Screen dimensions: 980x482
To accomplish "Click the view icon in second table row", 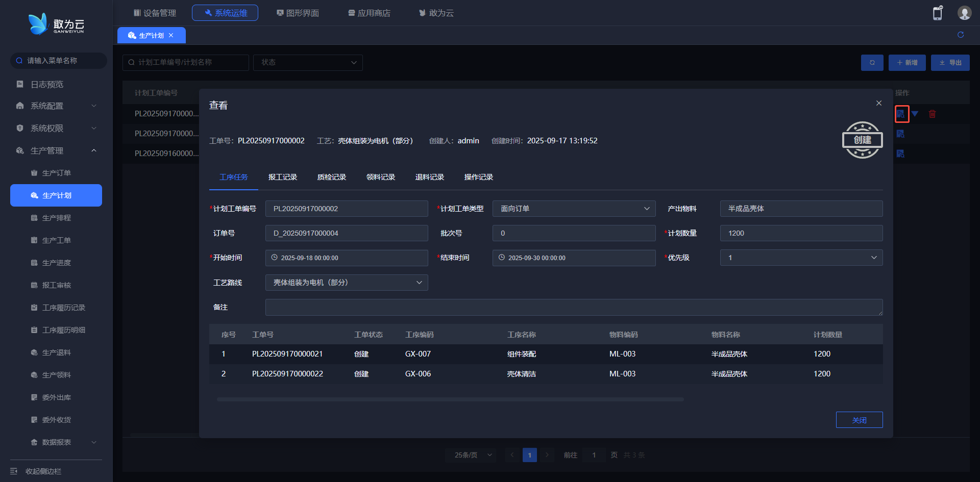I will pyautogui.click(x=900, y=134).
